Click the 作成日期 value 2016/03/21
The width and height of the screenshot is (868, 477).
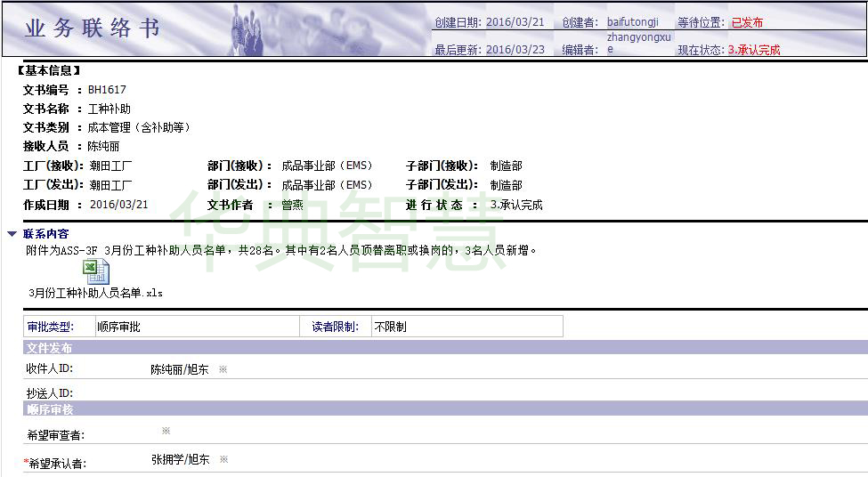coord(119,205)
